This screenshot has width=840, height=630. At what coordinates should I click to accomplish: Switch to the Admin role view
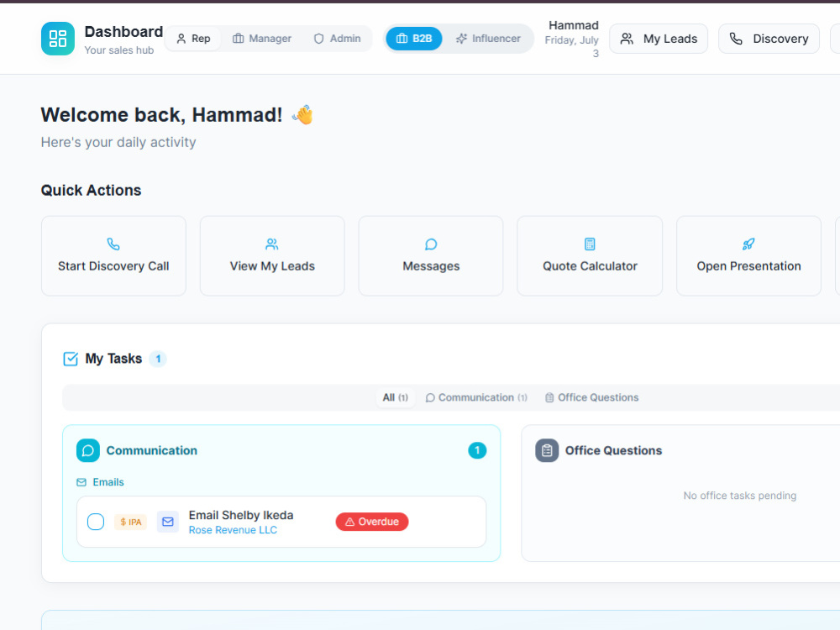coord(338,39)
